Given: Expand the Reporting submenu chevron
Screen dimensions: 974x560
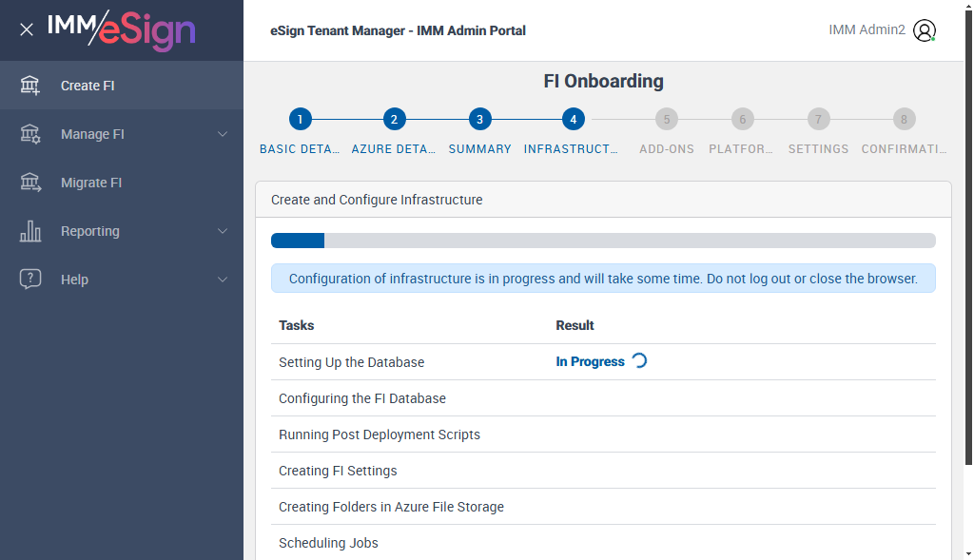Looking at the screenshot, I should pos(223,231).
